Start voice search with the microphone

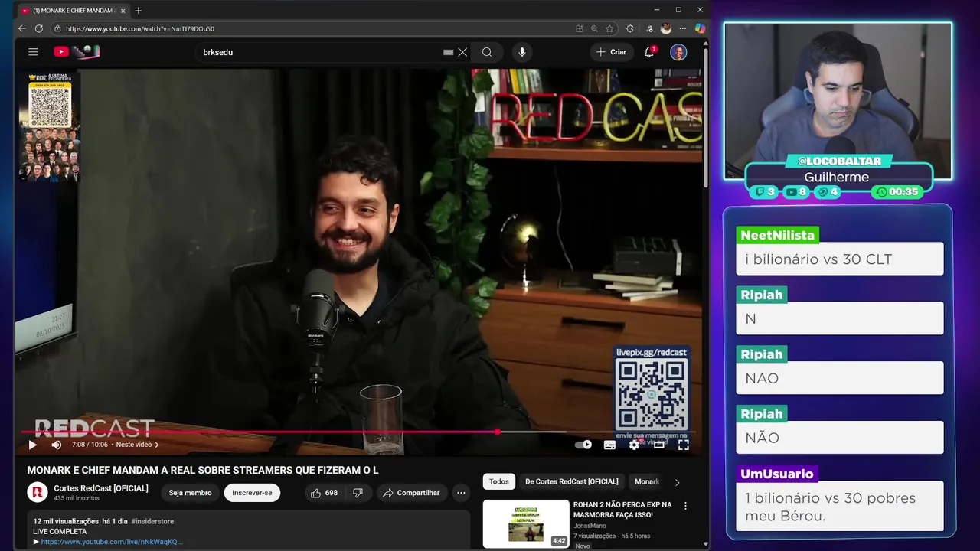coord(522,52)
